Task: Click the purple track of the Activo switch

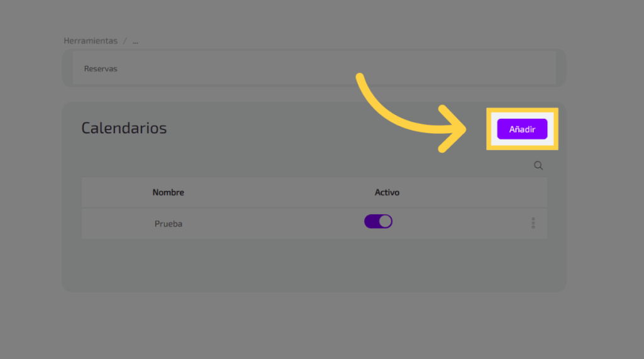Action: click(371, 221)
